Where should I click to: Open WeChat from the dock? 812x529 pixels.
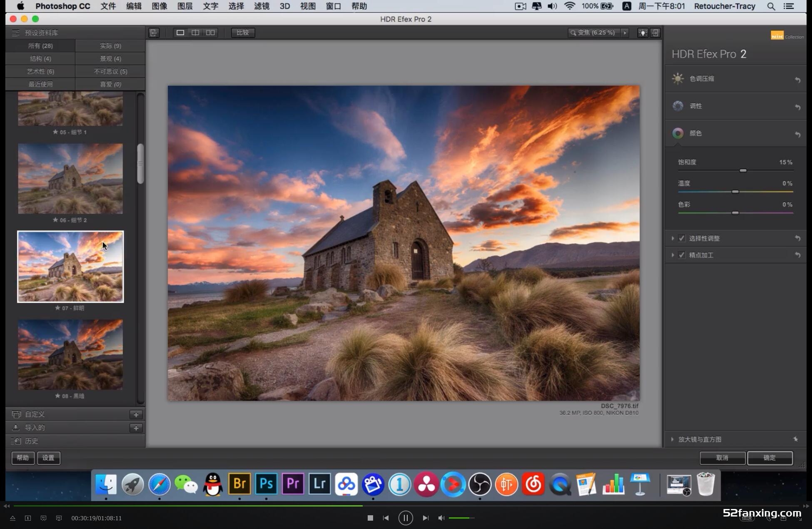tap(186, 484)
